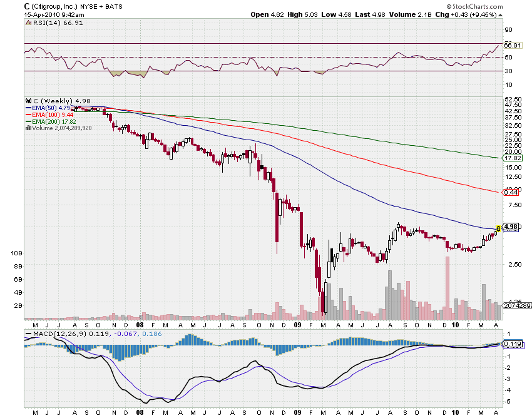Click the '08' year marker under the MACD panel
532x418 pixels.
click(140, 412)
